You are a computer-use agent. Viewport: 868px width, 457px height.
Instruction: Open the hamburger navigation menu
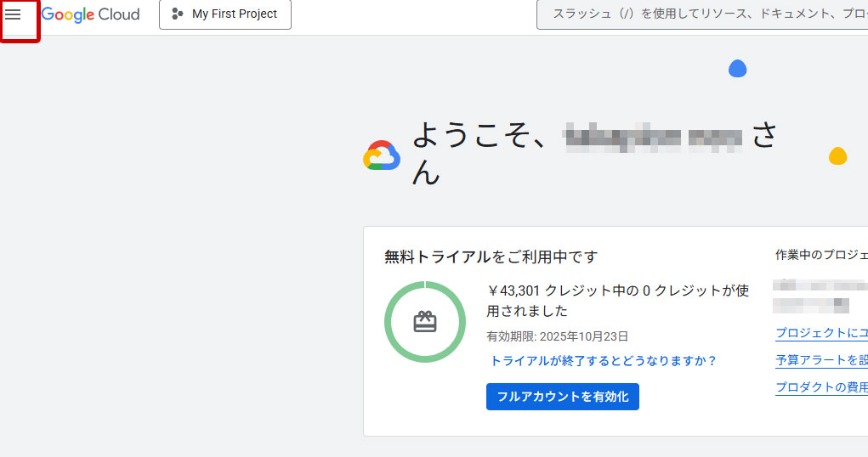(x=13, y=14)
